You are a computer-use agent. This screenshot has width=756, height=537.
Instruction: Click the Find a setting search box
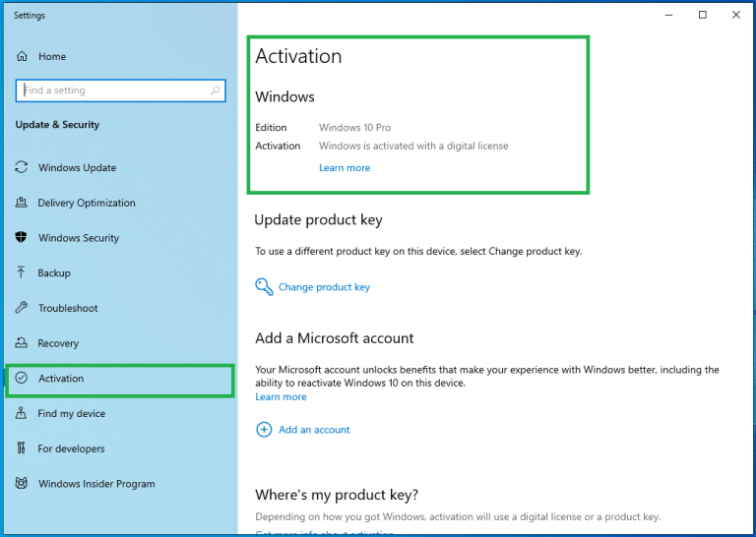click(120, 90)
